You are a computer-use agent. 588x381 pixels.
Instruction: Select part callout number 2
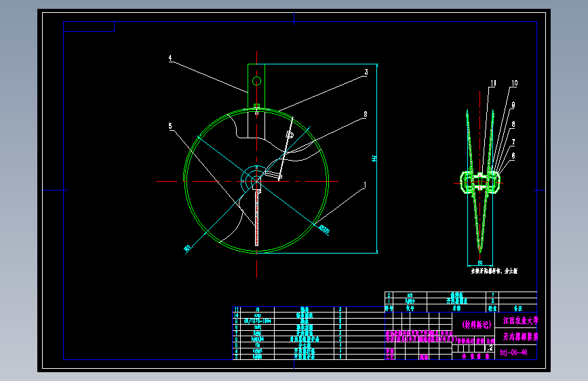click(366, 115)
